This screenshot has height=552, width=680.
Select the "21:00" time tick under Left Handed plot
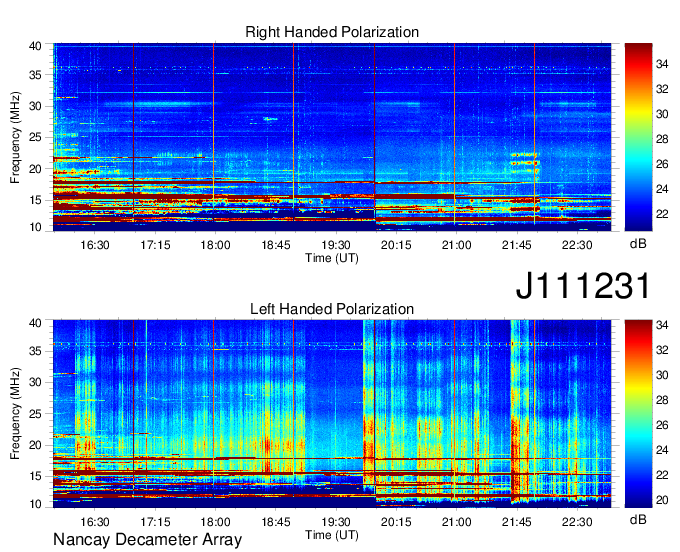coord(456,522)
